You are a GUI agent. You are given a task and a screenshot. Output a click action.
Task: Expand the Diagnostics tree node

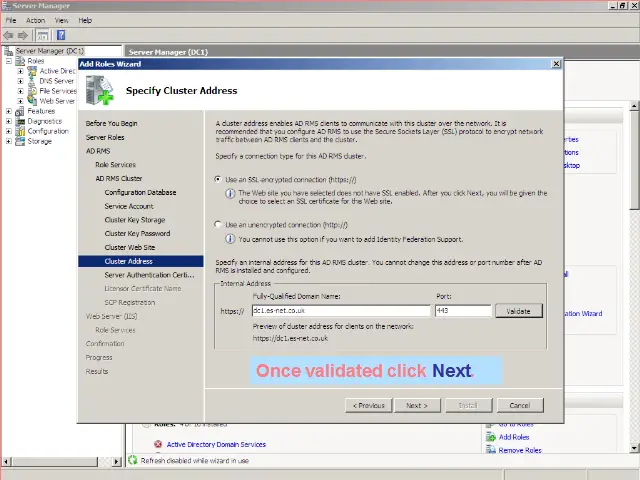tap(8, 121)
